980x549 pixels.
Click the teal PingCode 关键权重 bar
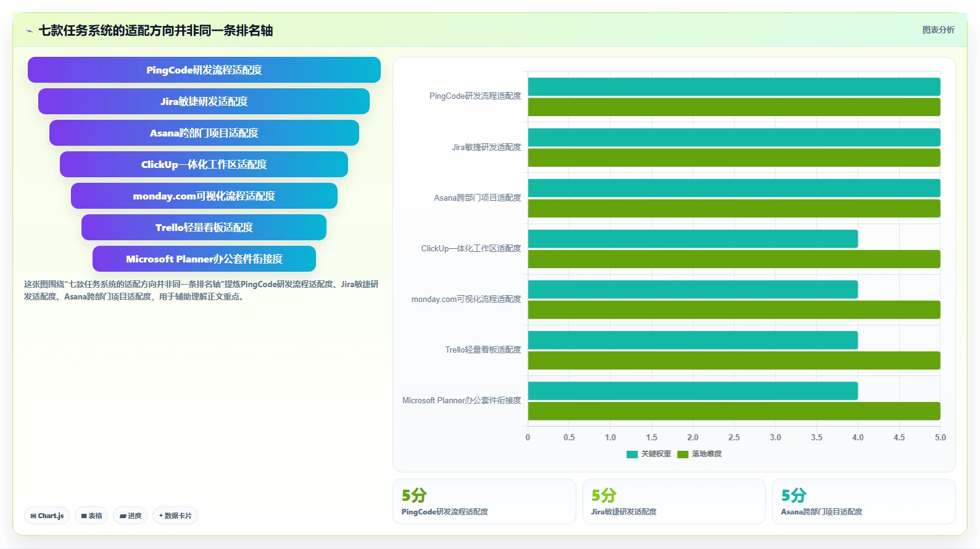point(734,86)
